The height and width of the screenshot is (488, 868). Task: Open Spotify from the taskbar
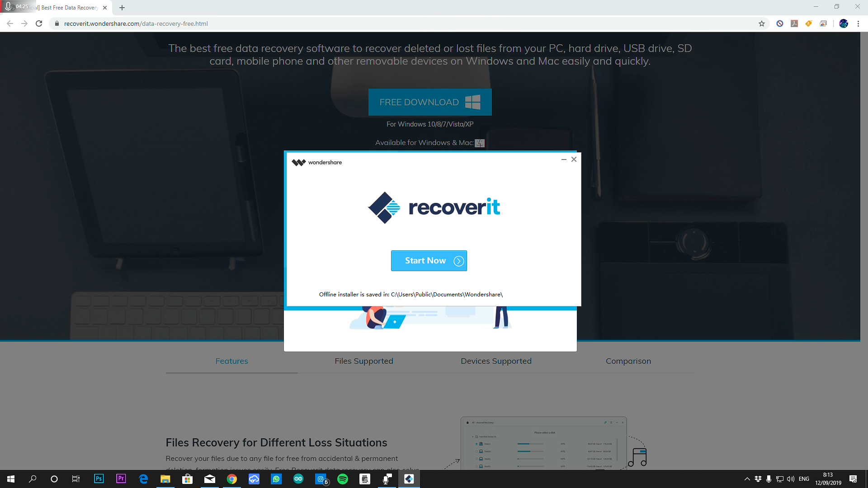click(343, 479)
